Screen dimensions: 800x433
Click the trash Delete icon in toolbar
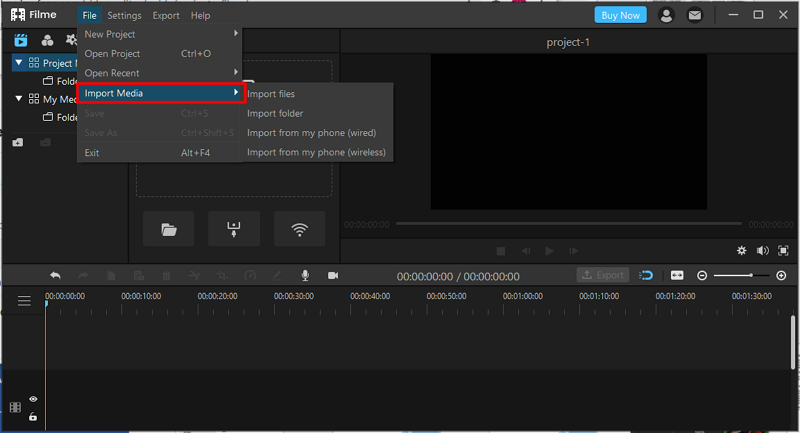pos(166,275)
